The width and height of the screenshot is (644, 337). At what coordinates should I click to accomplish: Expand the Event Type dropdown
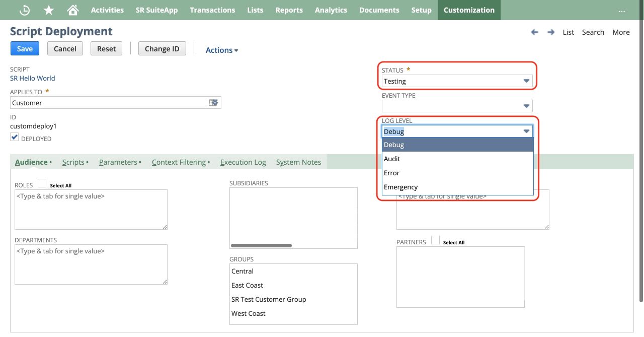coord(457,106)
